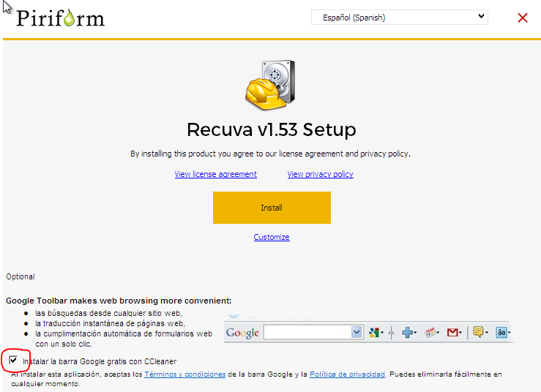Click the yellow speech bubble toolbar icon
541x392 pixels.
(x=478, y=333)
